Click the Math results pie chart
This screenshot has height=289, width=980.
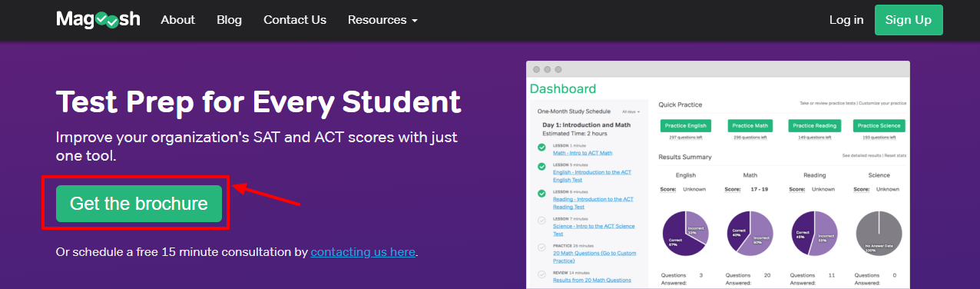(750, 233)
